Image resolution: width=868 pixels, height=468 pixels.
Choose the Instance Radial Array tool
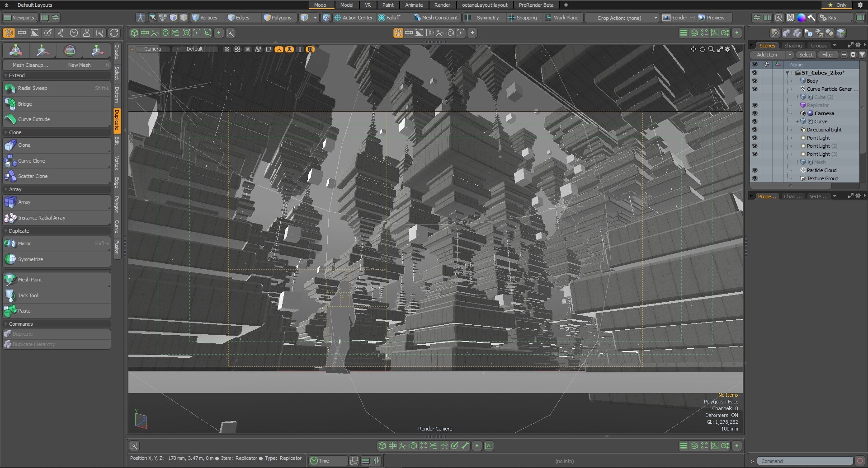coord(57,218)
